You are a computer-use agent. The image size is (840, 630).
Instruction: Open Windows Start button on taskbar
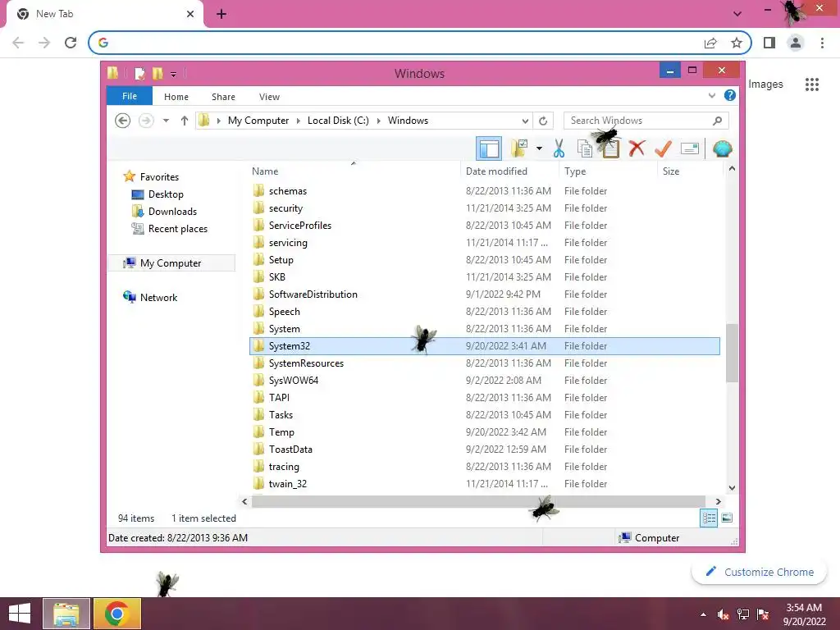click(x=20, y=614)
